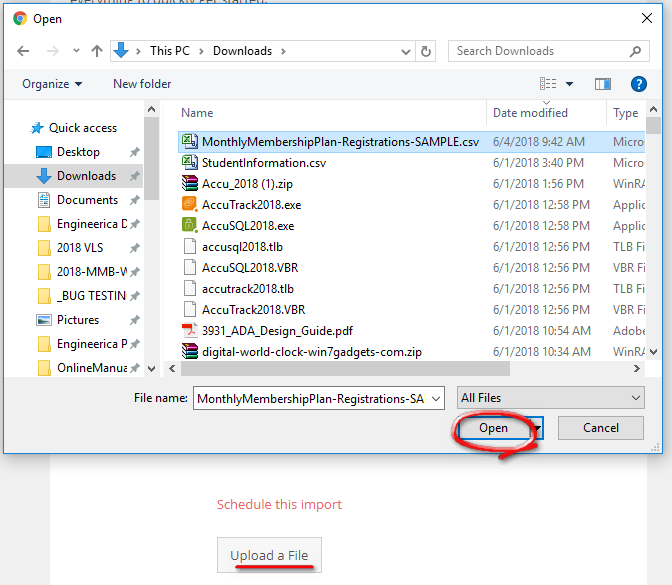
Task: Click Schedule this import link
Action: (279, 504)
